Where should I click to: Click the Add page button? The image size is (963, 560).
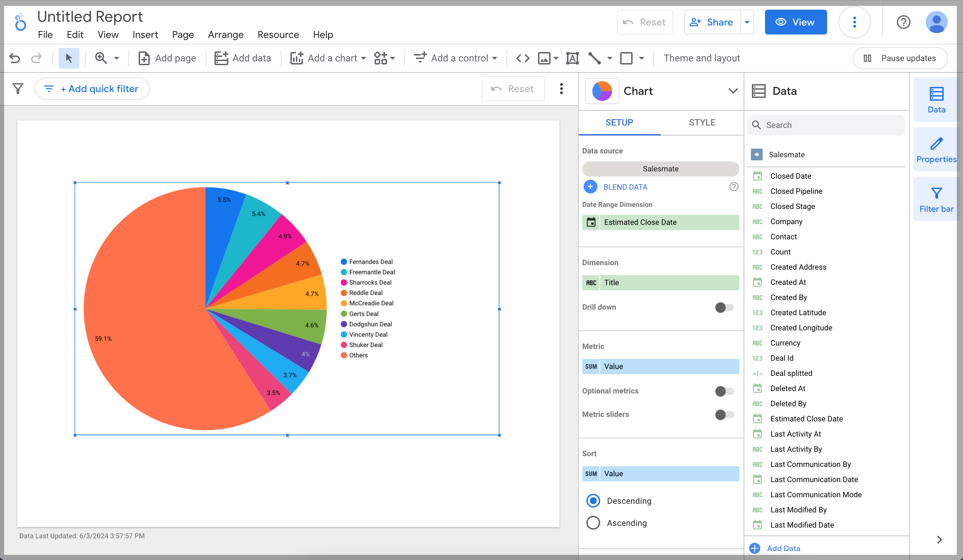tap(167, 58)
